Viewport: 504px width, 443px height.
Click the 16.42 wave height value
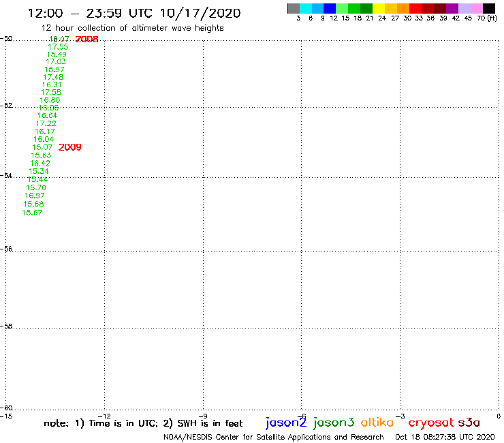tap(40, 164)
